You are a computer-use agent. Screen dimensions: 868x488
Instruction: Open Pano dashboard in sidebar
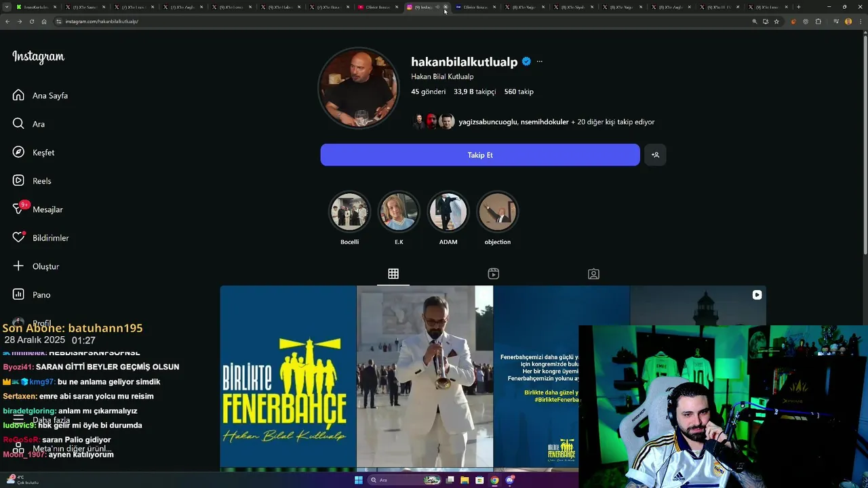point(32,295)
